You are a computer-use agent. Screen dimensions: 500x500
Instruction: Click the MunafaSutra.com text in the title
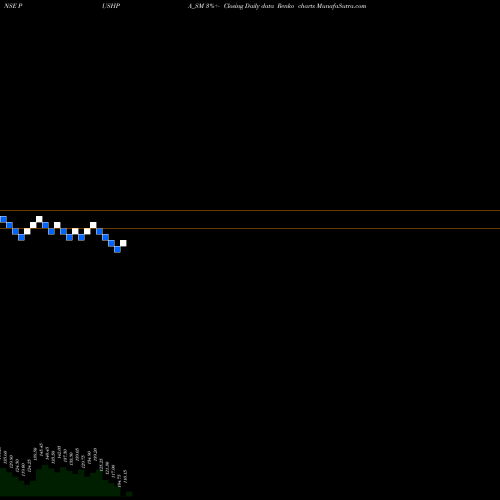click(341, 6)
